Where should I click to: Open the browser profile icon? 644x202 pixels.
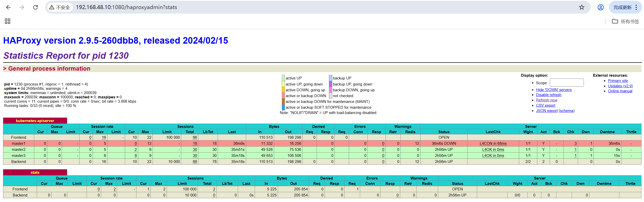tap(601, 7)
